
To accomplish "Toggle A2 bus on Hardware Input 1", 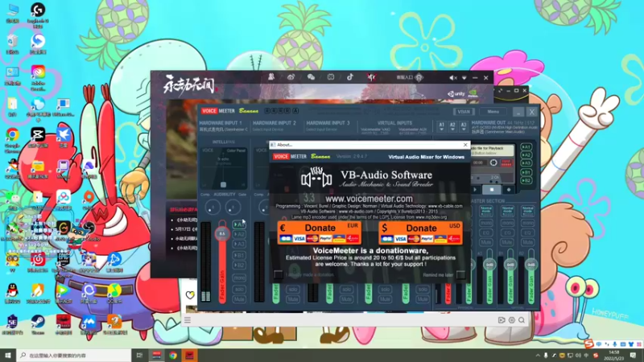I will click(239, 234).
